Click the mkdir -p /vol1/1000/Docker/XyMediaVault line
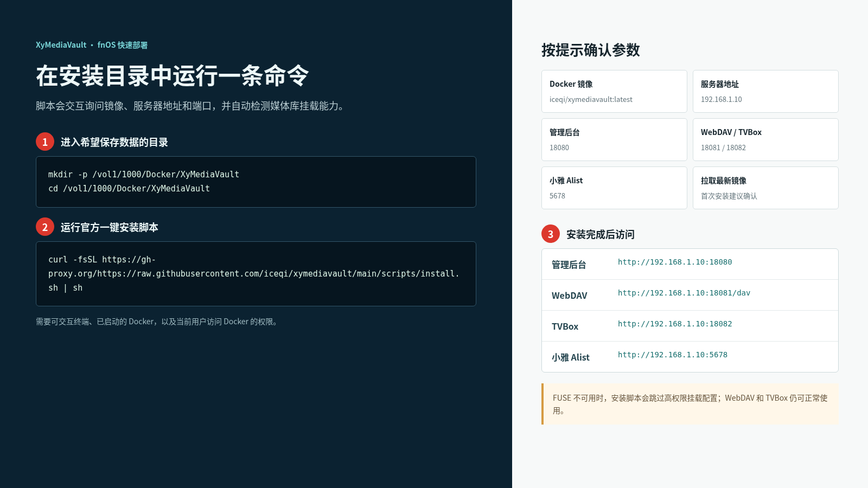Image resolution: width=868 pixels, height=488 pixels. click(x=144, y=175)
